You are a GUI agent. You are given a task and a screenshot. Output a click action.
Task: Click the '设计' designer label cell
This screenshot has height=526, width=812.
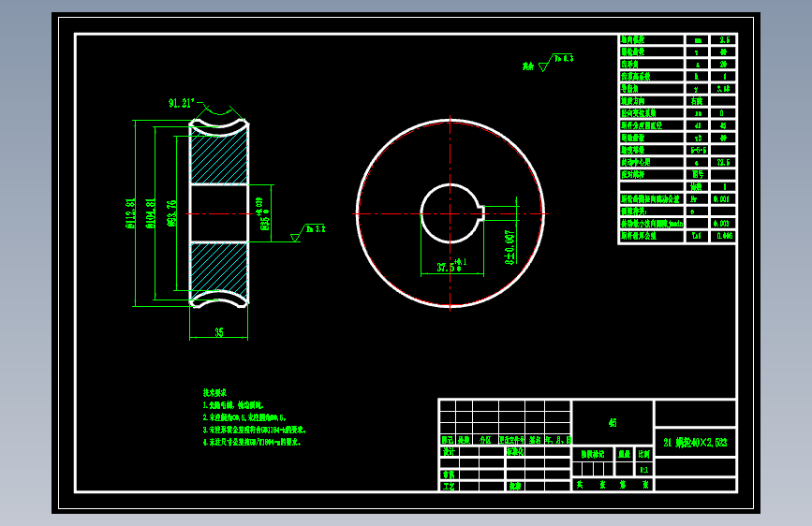tap(449, 451)
